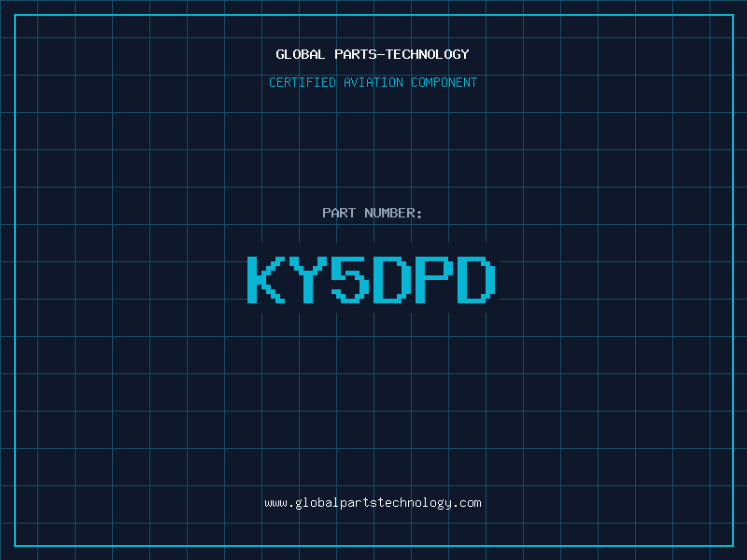
Task: Open the www.globalpartstechnology.com link
Action: click(373, 503)
